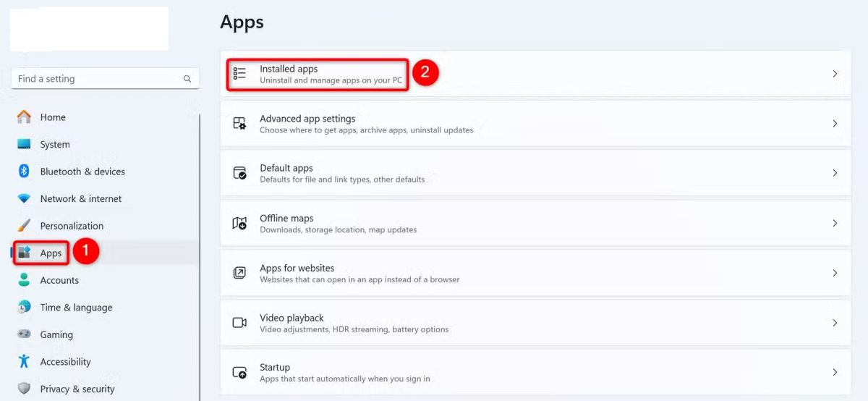Click the search magnifier icon
Screen dimensions: 868x401
point(187,79)
